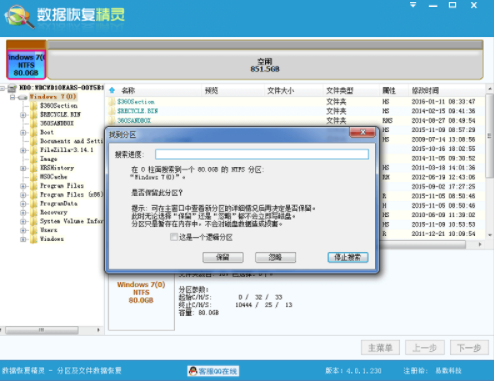Open the title bar dropdown menu arrow
The width and height of the screenshot is (494, 381).
(x=413, y=5)
